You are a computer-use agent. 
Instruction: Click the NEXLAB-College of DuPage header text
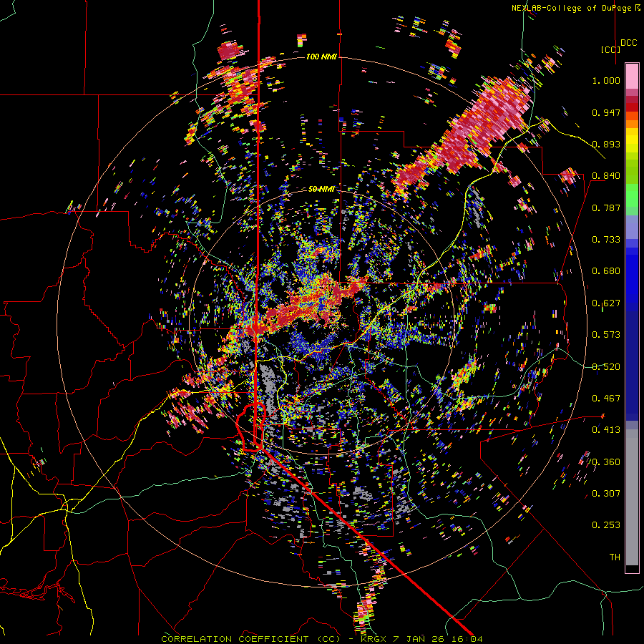(x=573, y=8)
